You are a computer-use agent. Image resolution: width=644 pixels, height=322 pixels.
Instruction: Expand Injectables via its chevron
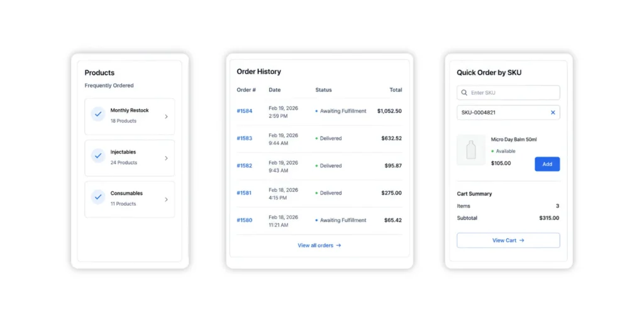166,158
